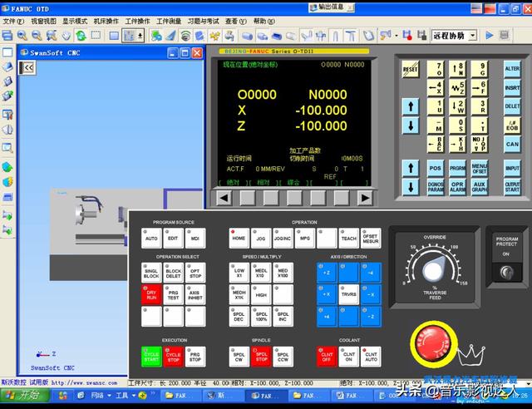The height and width of the screenshot is (409, 532).
Task: Click the blank window icon atop left sidebar
Action: [7, 52]
